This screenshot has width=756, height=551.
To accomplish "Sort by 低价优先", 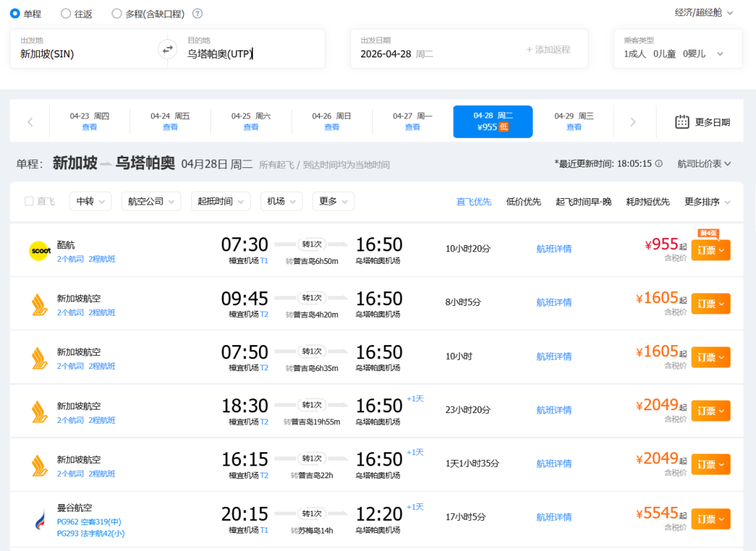I will (523, 202).
